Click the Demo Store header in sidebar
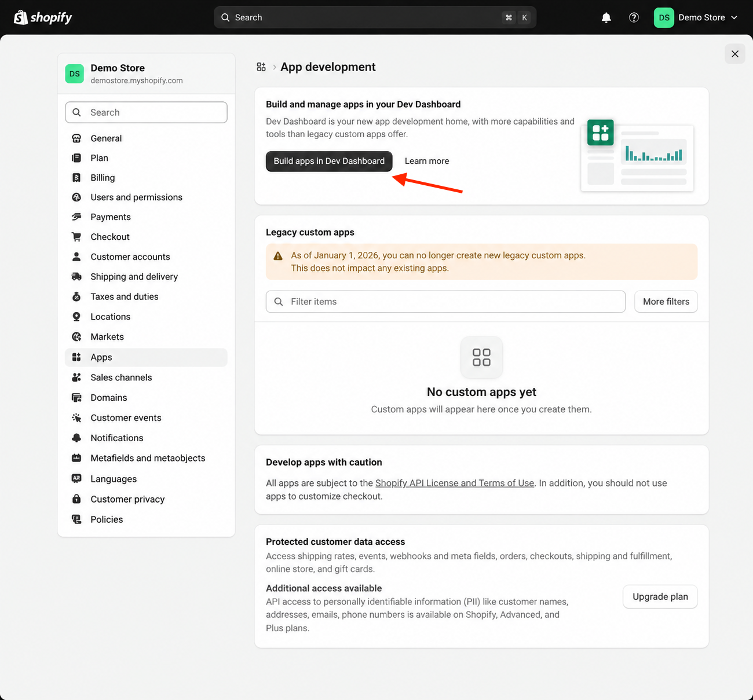Screen dimensions: 753x700 pyautogui.click(x=146, y=74)
